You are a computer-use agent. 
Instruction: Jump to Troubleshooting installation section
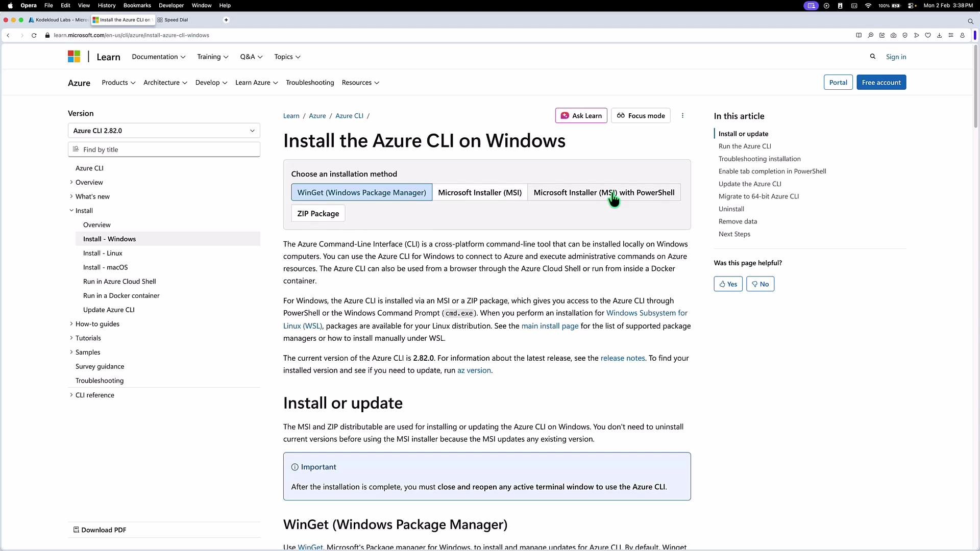(759, 159)
